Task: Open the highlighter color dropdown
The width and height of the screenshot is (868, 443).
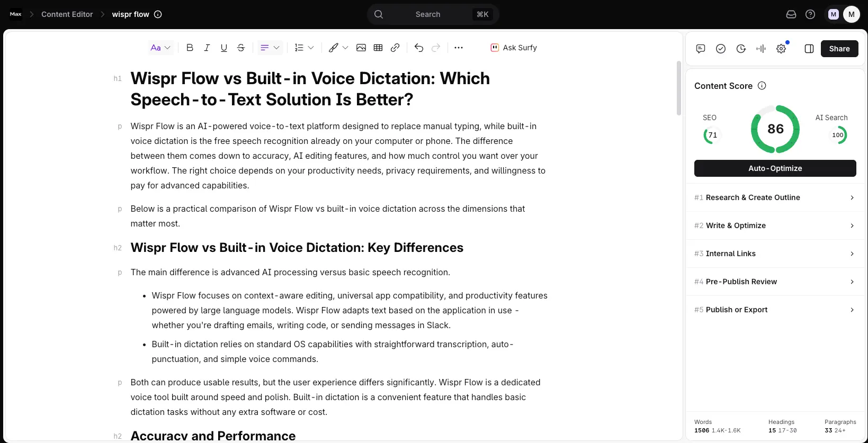Action: (338, 48)
